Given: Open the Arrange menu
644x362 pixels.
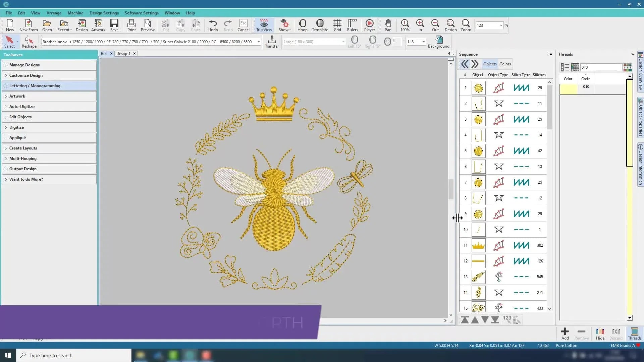Looking at the screenshot, I should (54, 13).
